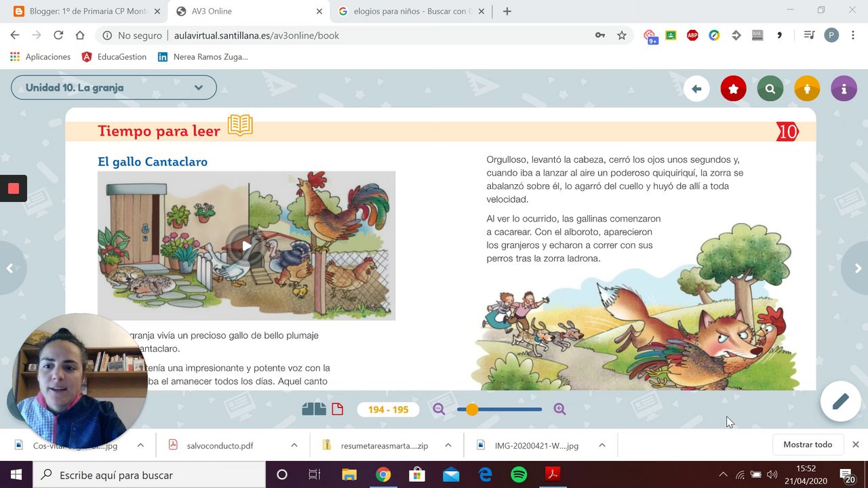
Task: Go to the previous book page
Action: (x=9, y=268)
